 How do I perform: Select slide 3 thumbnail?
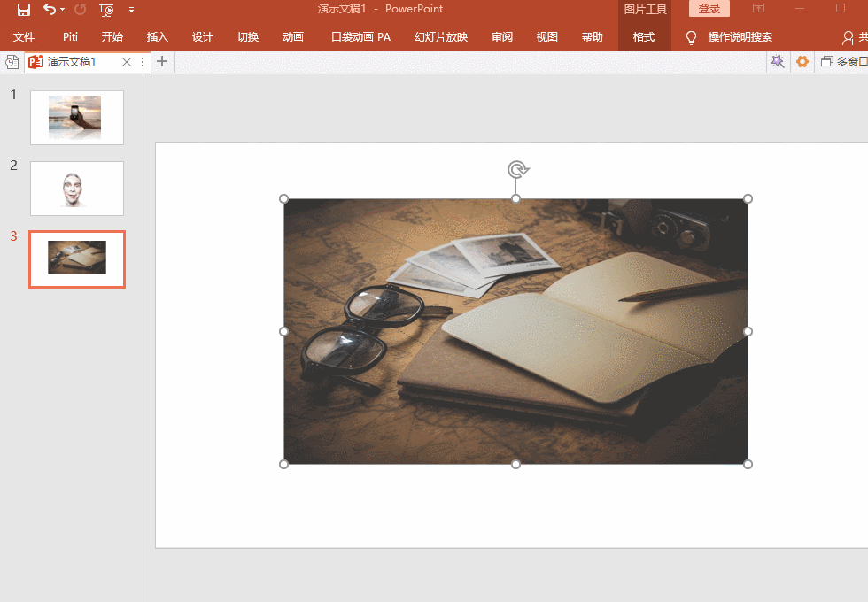click(77, 259)
